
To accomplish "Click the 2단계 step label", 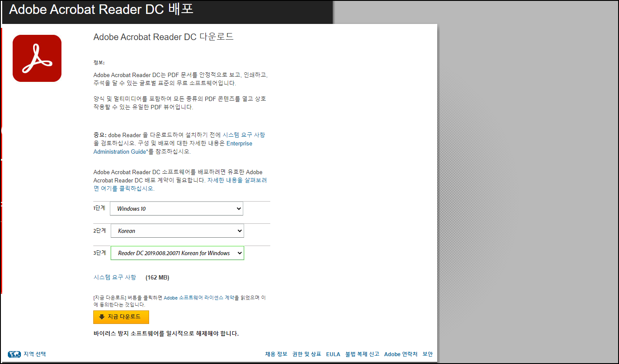I will point(99,230).
